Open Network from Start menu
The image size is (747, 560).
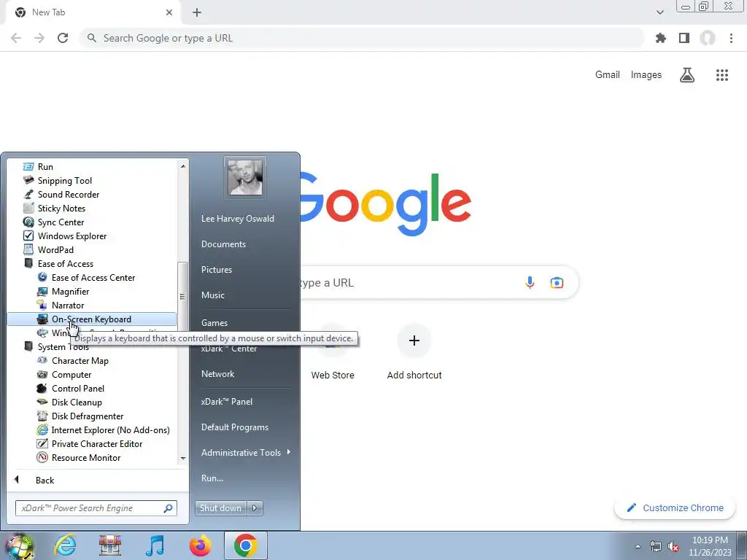tap(217, 374)
